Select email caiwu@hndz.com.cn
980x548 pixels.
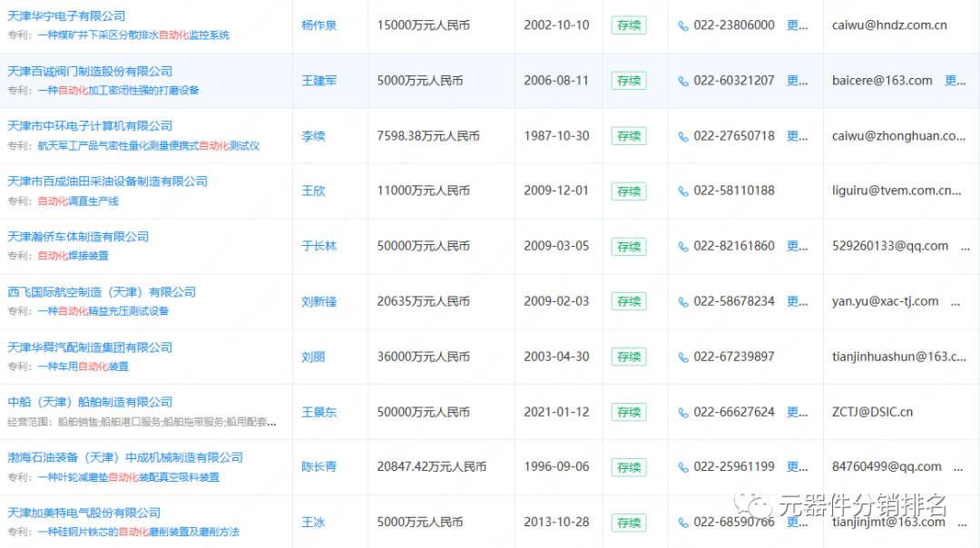click(889, 25)
